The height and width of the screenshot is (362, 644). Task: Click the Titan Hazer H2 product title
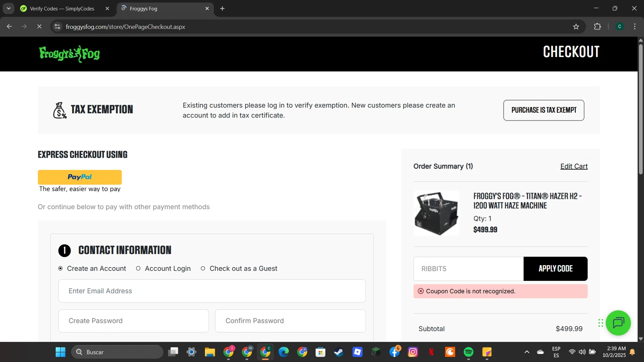pos(528,201)
